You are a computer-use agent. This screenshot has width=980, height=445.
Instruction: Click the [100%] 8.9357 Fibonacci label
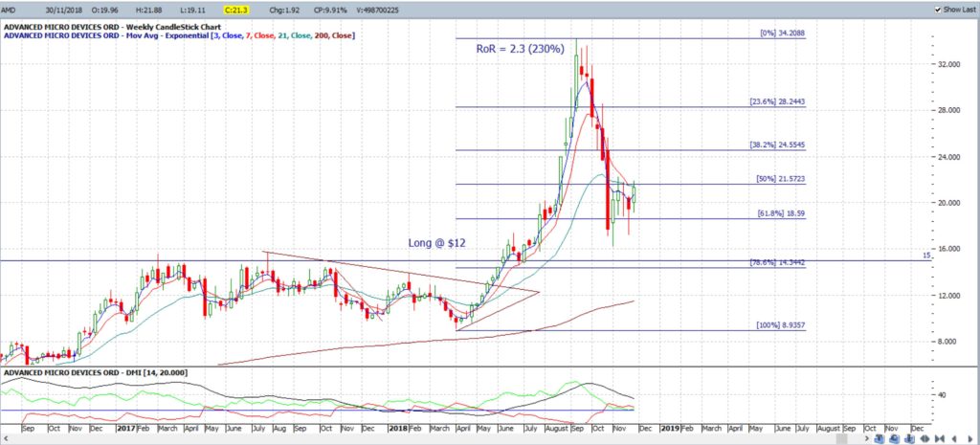point(780,325)
